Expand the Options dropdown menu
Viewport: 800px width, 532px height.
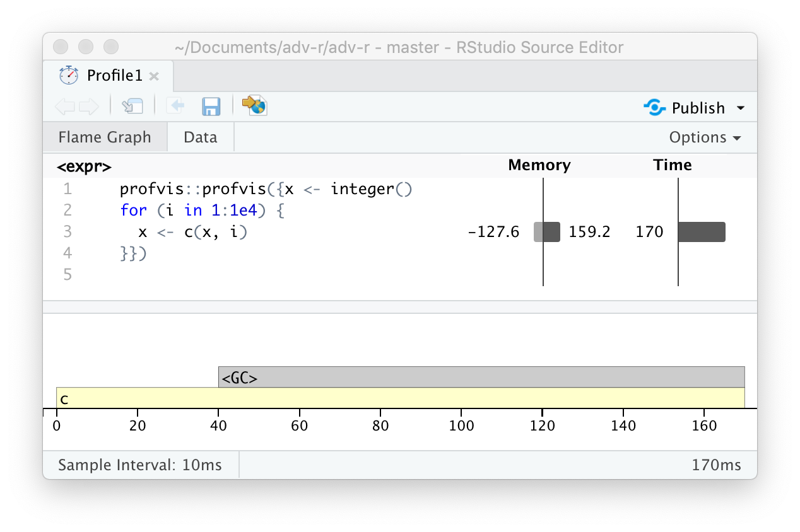pos(705,137)
